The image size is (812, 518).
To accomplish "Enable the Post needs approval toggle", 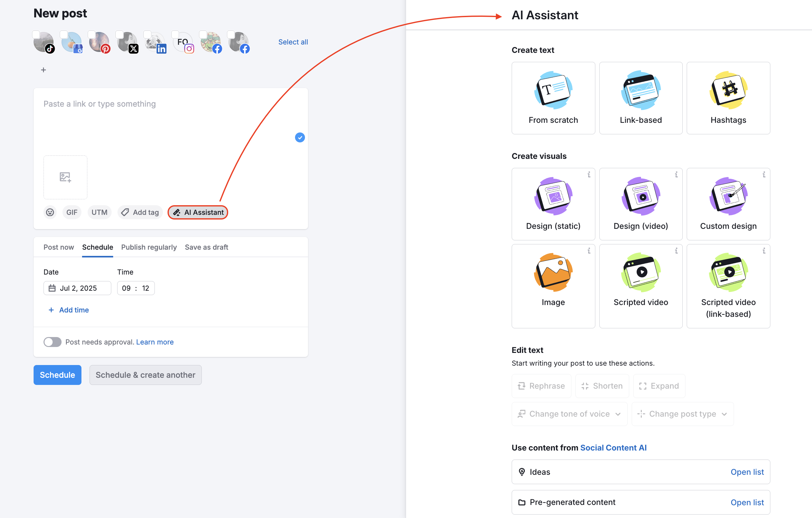I will tap(52, 342).
